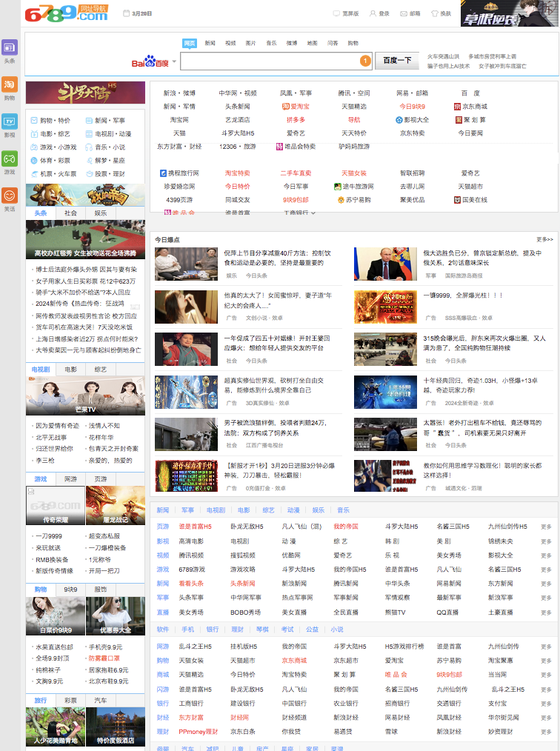Open the 屠龙战记 game thumbnail
This screenshot has width=560, height=751.
click(x=116, y=505)
